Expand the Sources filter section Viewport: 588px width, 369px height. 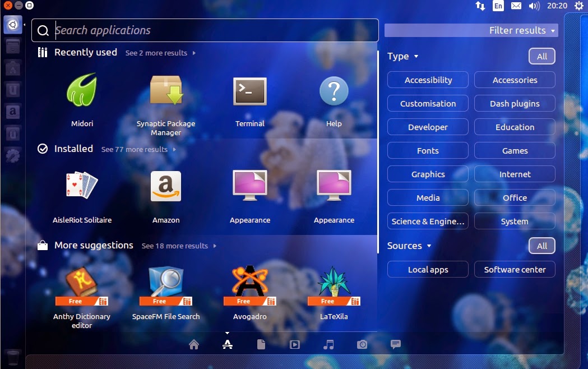click(409, 246)
